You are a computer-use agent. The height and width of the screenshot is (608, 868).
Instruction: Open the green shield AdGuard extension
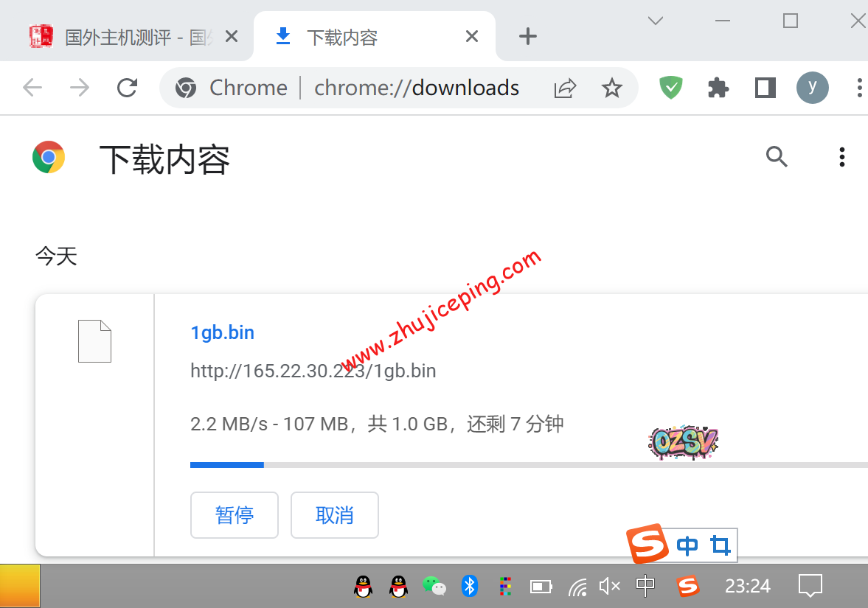coord(670,88)
